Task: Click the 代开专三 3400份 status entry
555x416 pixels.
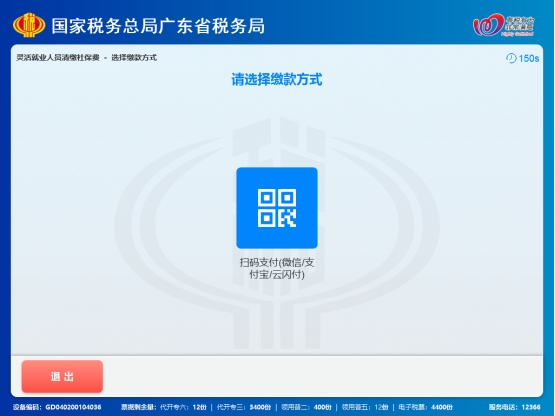Action: click(244, 407)
